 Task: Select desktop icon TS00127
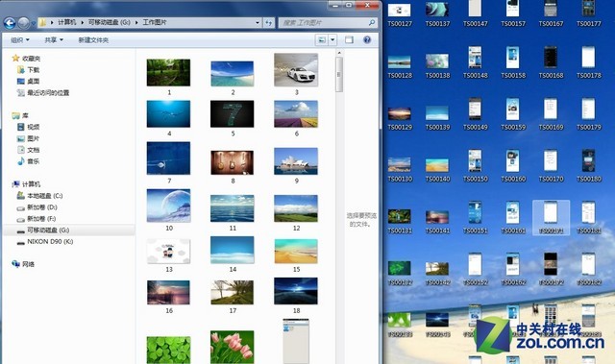tap(400, 14)
